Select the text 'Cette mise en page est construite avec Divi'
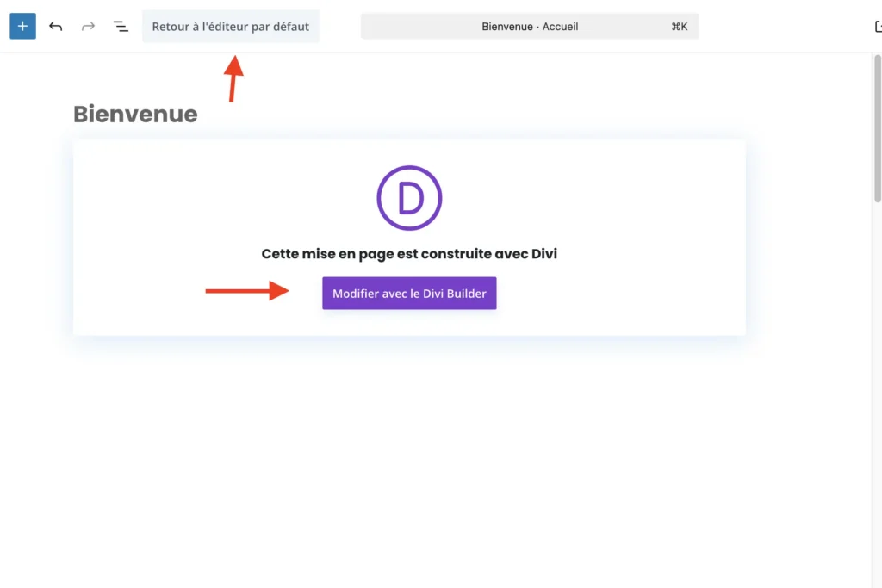Image resolution: width=882 pixels, height=588 pixels. (409, 253)
